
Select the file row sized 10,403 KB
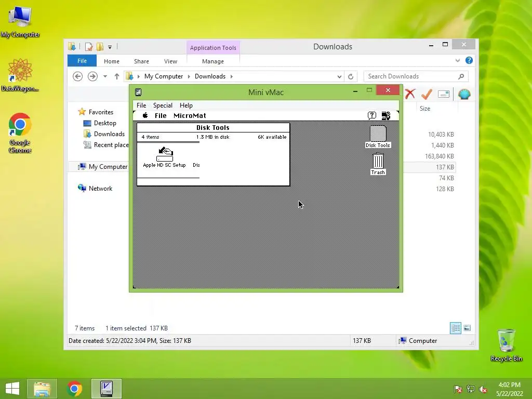pos(430,135)
